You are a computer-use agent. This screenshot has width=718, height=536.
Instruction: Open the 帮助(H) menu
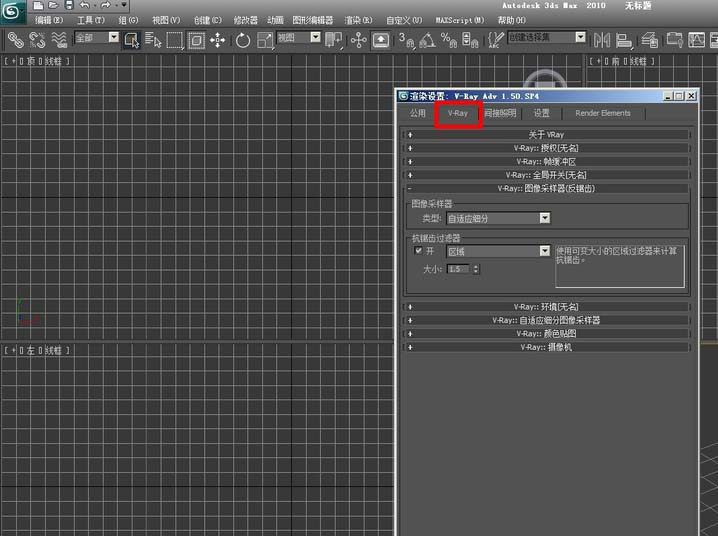point(511,20)
